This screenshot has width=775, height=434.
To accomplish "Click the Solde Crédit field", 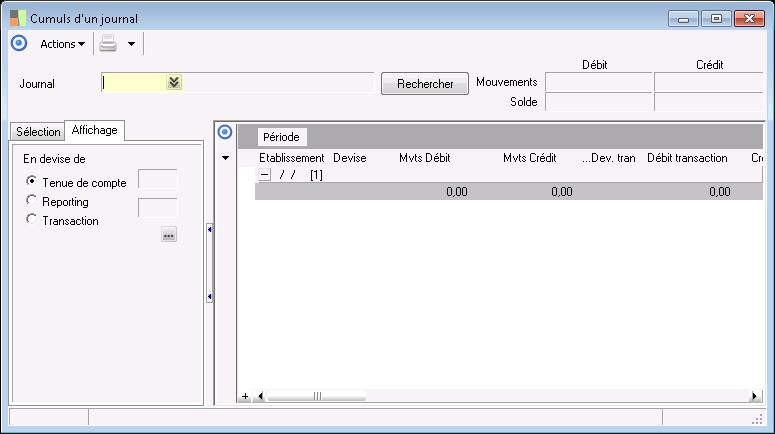I will (708, 102).
